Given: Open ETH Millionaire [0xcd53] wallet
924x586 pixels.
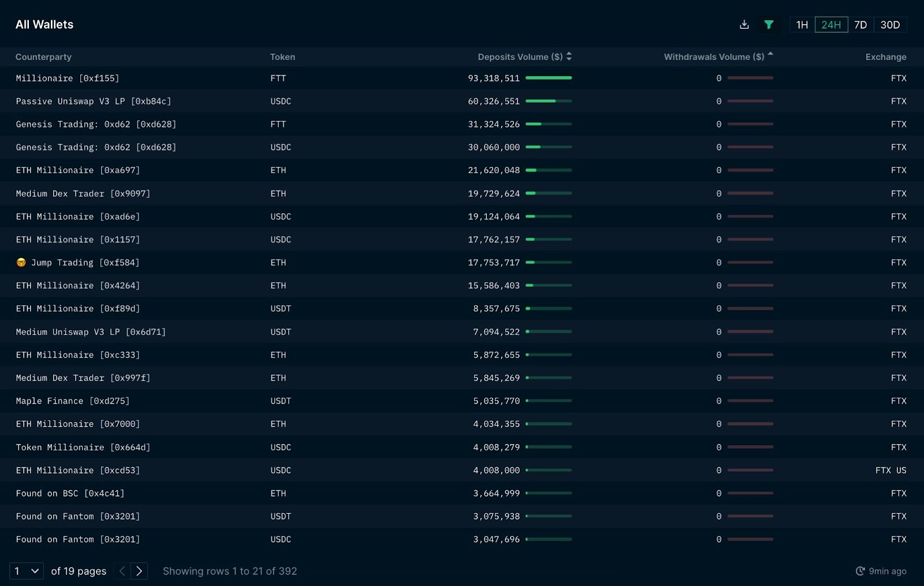Looking at the screenshot, I should click(78, 471).
